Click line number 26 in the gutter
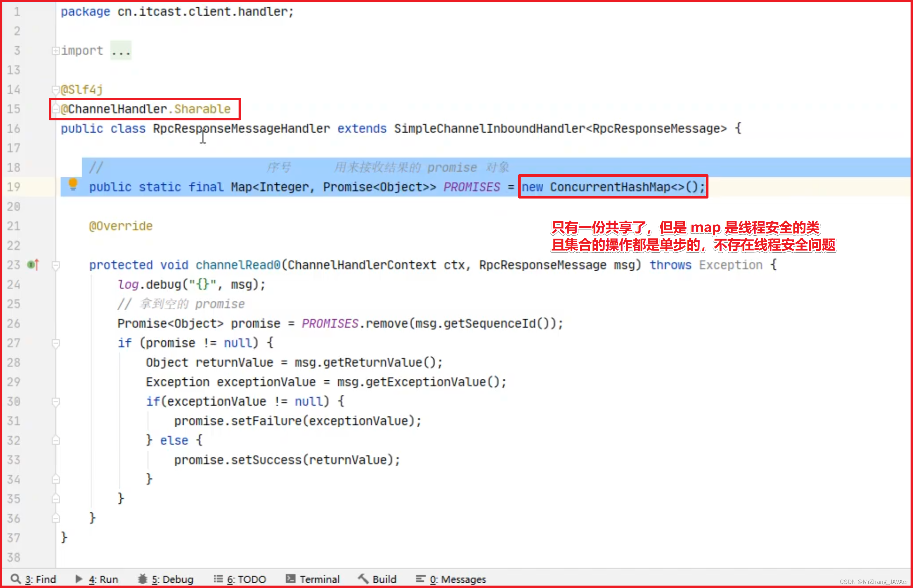Viewport: 913px width, 588px height. tap(14, 324)
